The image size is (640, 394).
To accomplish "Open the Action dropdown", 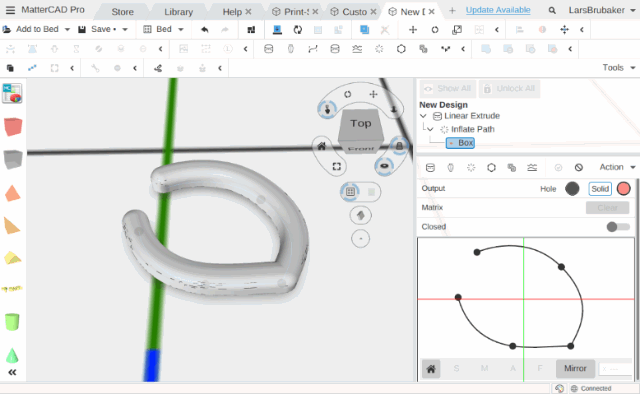I will (x=617, y=167).
